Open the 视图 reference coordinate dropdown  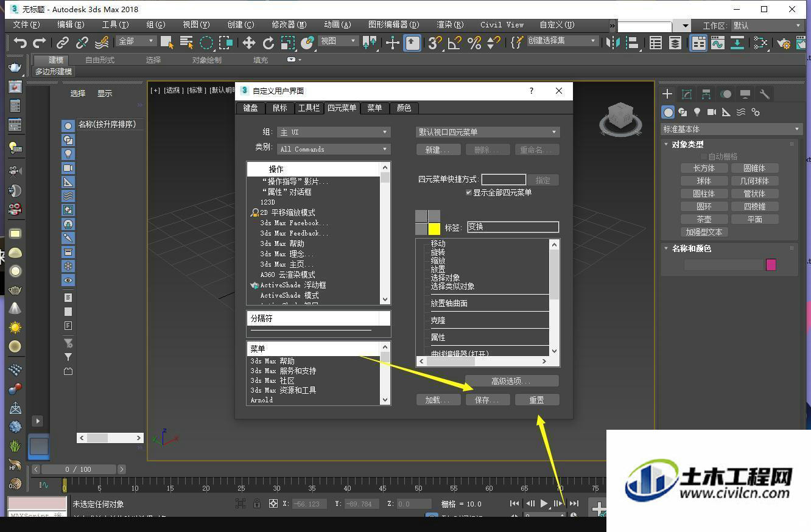tap(339, 41)
